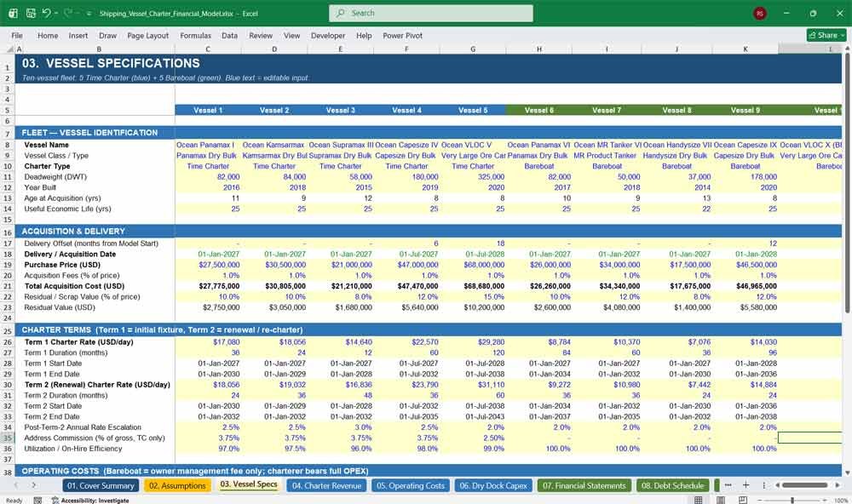Viewport: 852px width, 504px height.
Task: Click the vertical scrollbar thumb
Action: point(847,182)
